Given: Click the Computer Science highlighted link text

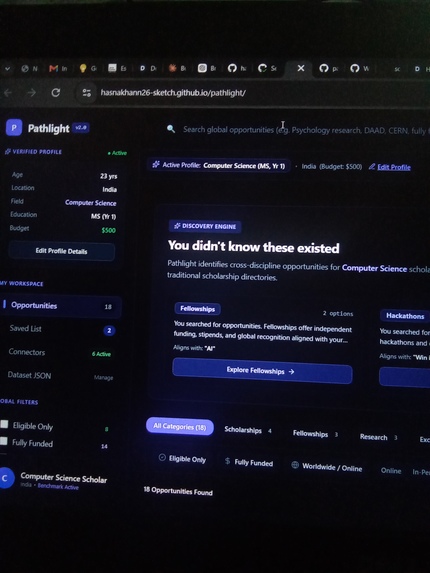Looking at the screenshot, I should click(x=374, y=268).
